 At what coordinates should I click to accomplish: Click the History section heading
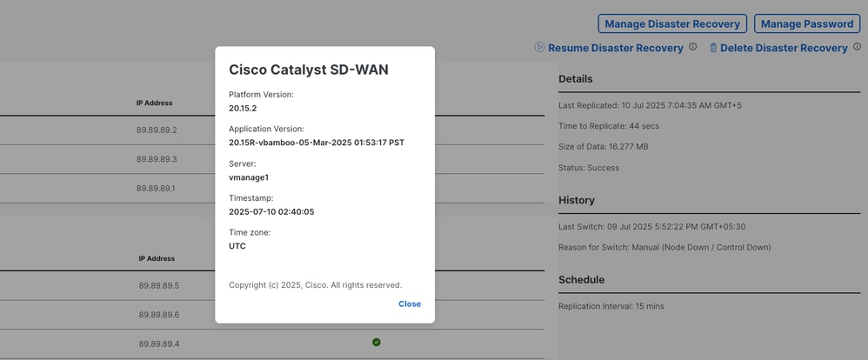(577, 201)
